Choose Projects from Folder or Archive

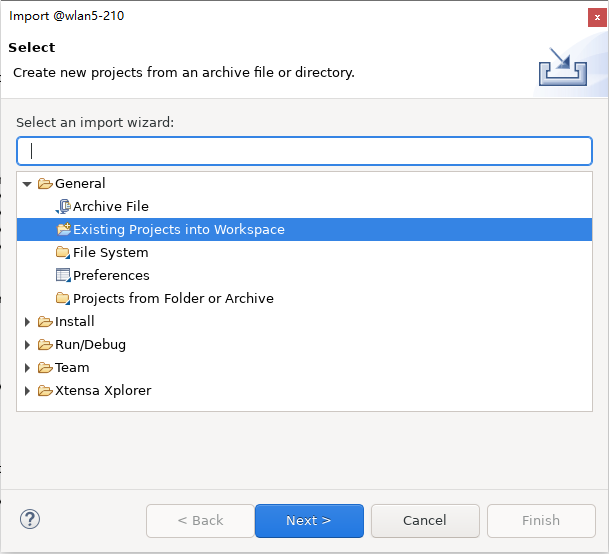(x=173, y=299)
